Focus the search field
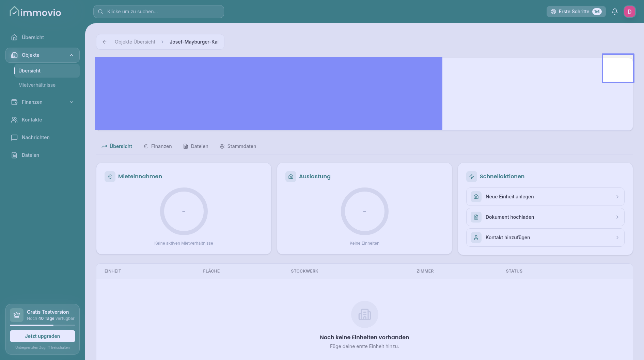Screen dimensions: 644x360 click(159, 12)
